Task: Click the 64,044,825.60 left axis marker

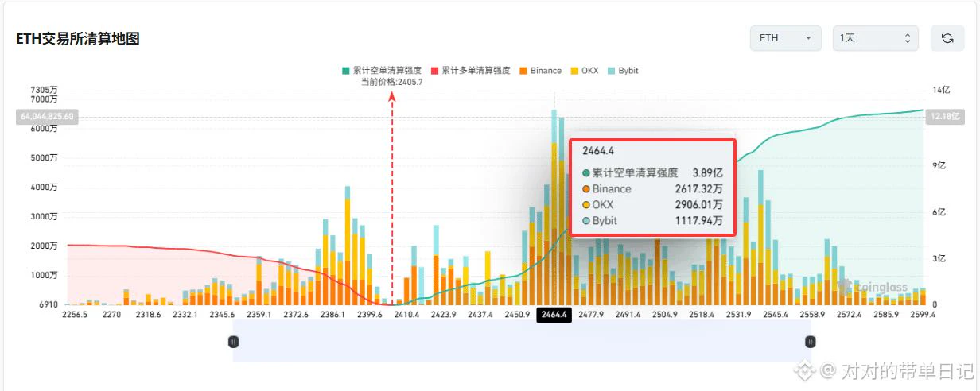Action: pos(47,117)
